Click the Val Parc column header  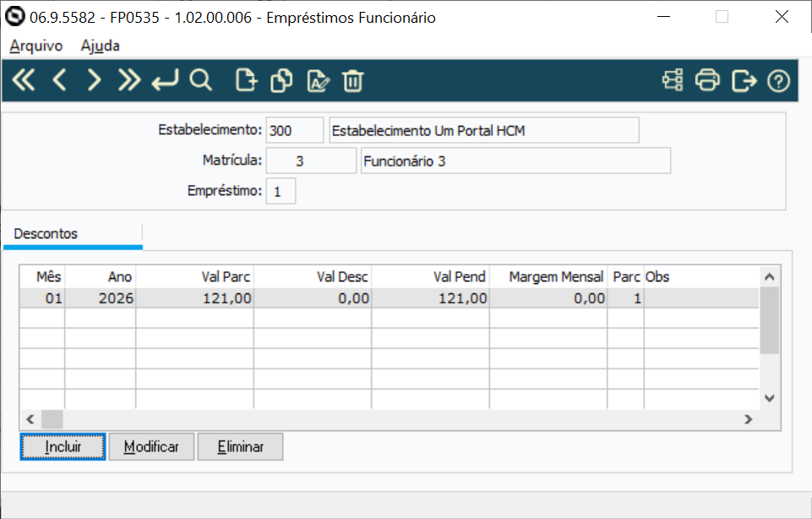click(x=194, y=276)
